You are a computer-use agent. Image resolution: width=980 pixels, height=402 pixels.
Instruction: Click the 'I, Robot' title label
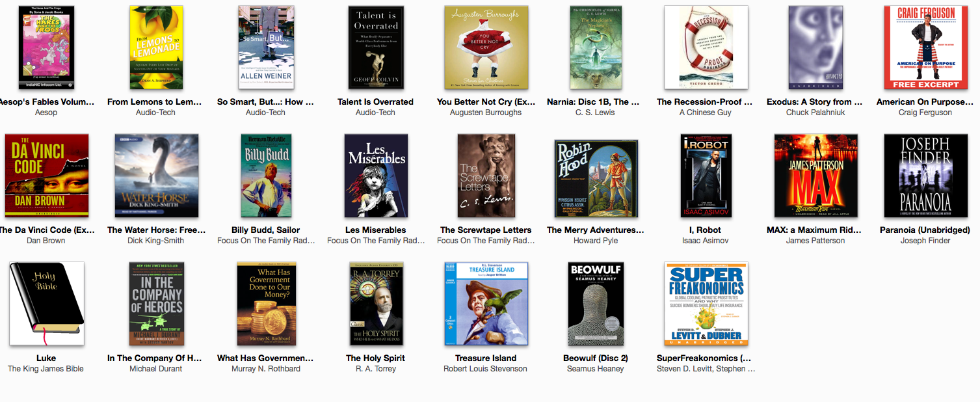[x=706, y=230]
